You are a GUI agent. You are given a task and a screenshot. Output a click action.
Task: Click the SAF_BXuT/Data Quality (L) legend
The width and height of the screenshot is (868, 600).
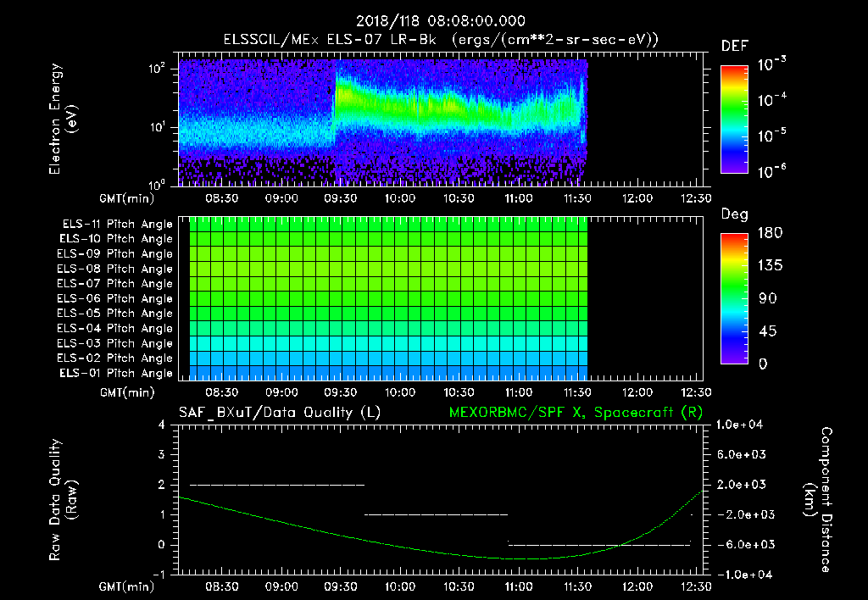point(280,413)
